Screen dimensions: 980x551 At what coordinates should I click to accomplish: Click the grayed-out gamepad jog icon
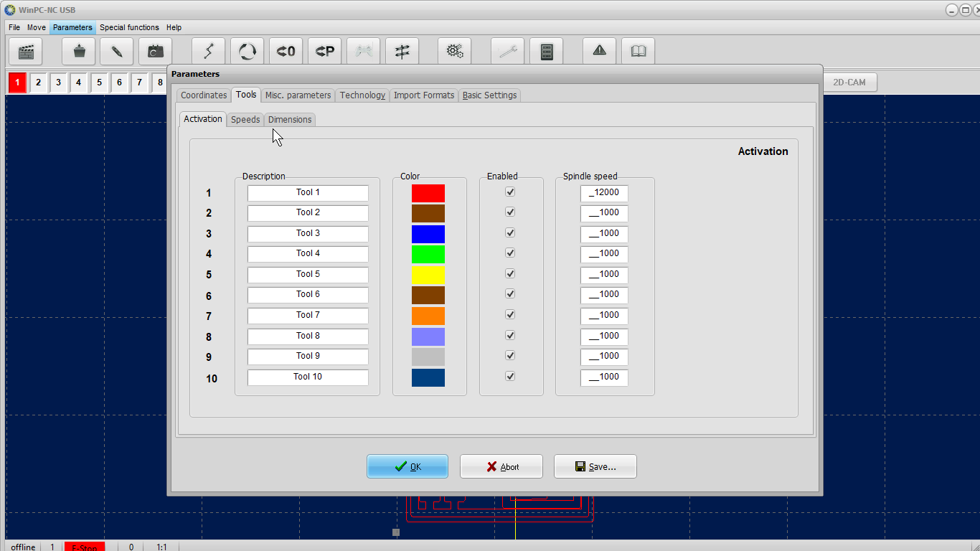click(x=364, y=52)
